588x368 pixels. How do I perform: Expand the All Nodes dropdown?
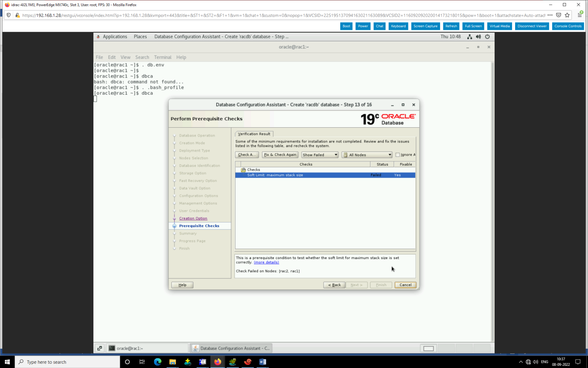367,155
